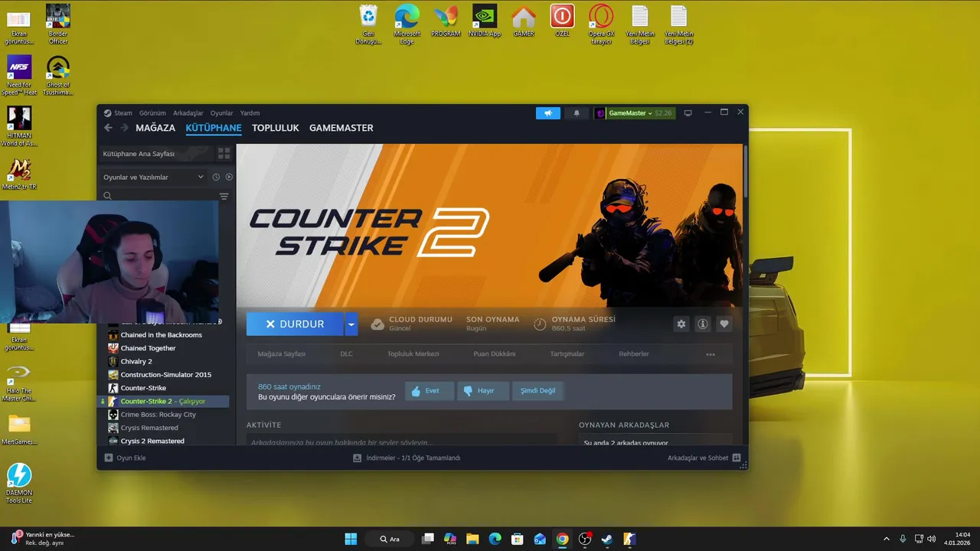
Task: Open Border Officer desktop shortcut
Action: [x=58, y=24]
